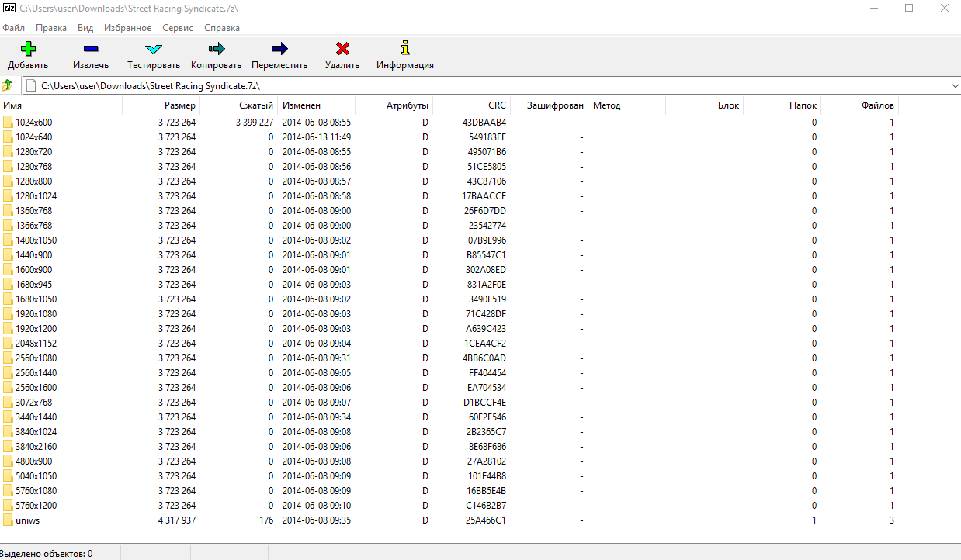
Task: Select the 1680x1050 folder name
Action: click(36, 299)
